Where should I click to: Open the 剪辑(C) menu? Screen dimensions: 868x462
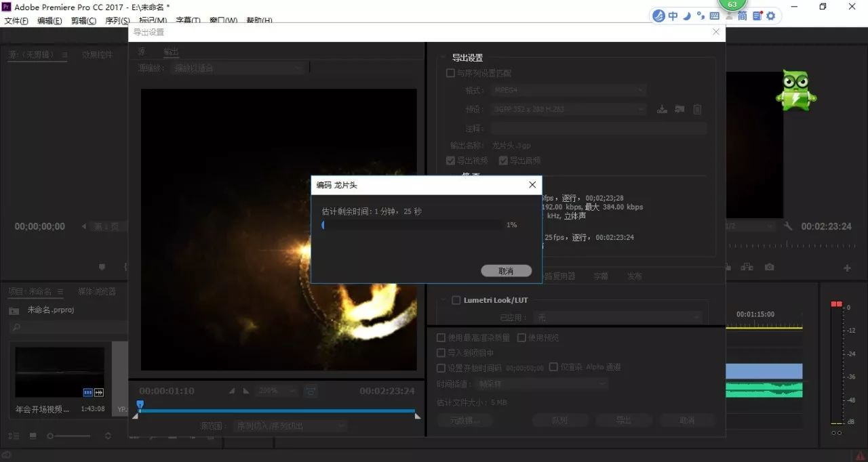[83, 20]
